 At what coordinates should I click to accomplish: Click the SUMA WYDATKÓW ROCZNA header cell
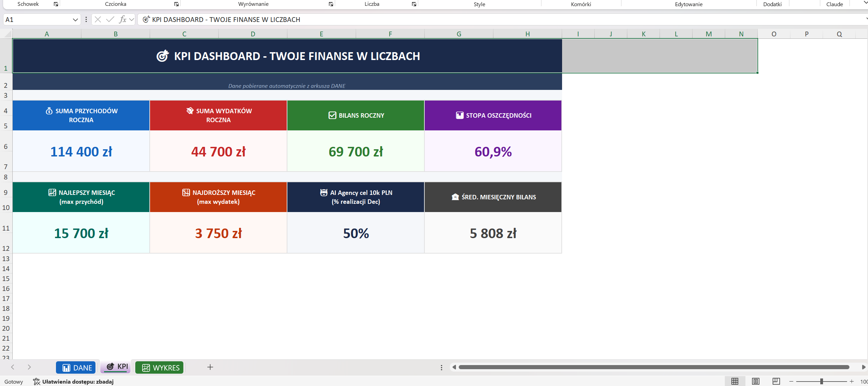tap(218, 115)
